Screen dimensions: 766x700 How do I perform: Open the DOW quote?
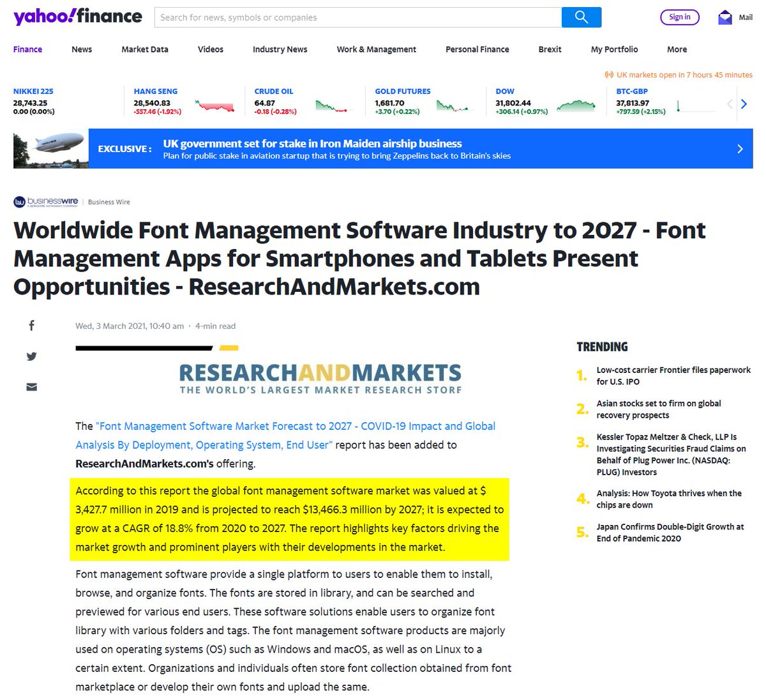(505, 91)
